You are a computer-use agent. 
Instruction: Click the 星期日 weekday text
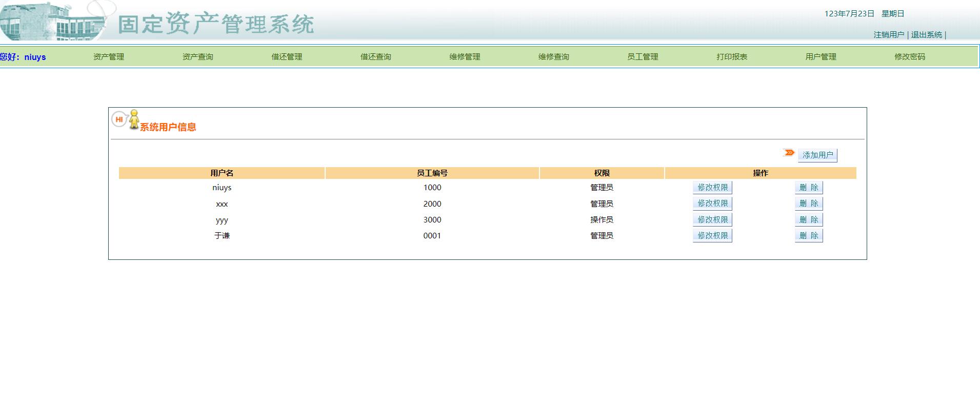point(893,14)
